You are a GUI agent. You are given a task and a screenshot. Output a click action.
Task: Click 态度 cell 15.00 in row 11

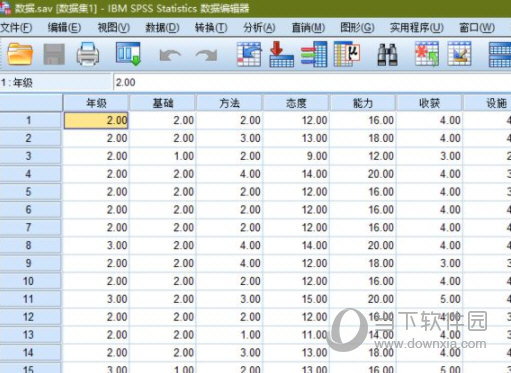[296, 299]
